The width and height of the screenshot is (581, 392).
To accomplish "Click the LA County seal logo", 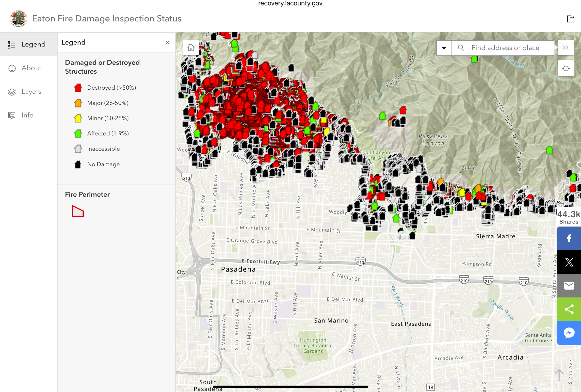I will point(18,19).
